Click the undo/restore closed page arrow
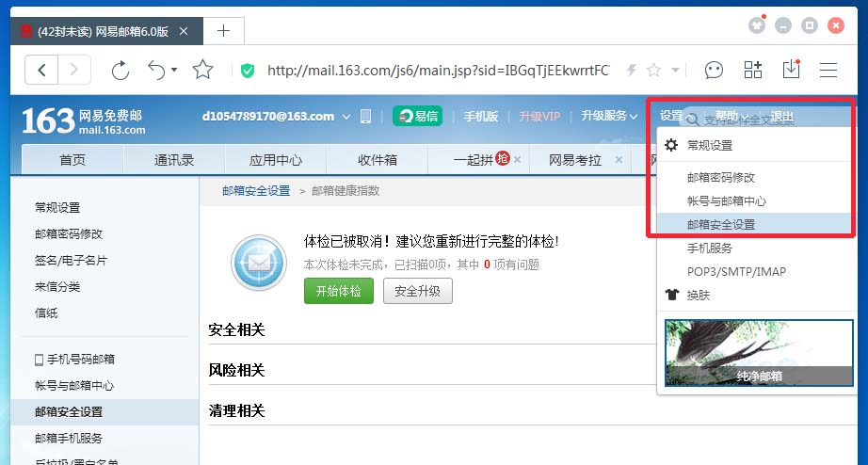 click(x=156, y=71)
